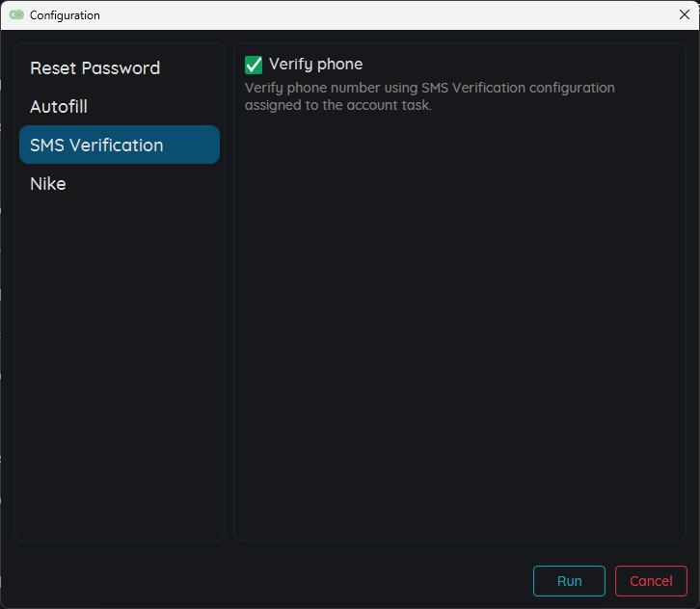Screen dimensions: 700x609
Task: Click empty space below Nike in sidebar
Action: [119, 366]
